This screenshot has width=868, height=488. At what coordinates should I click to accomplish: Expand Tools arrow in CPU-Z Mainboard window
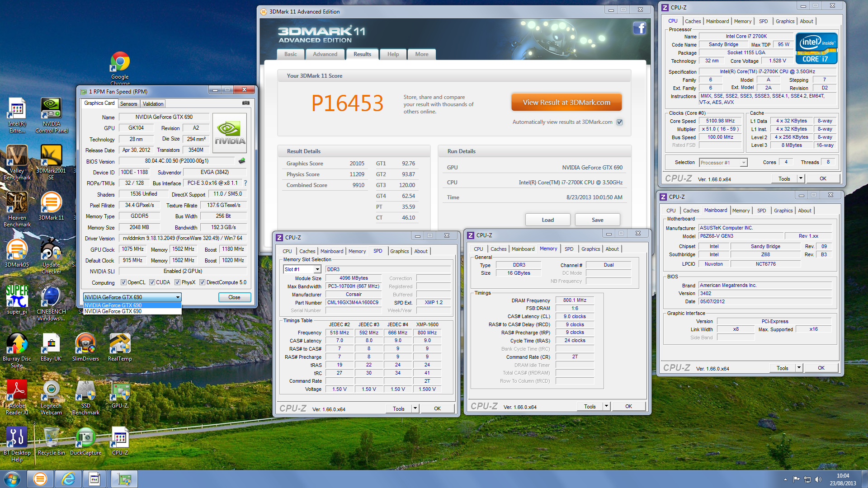798,368
